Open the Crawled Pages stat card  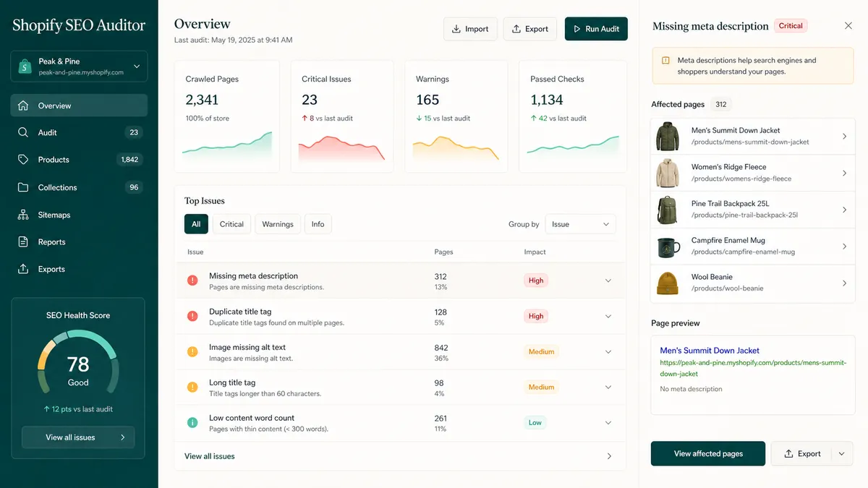pyautogui.click(x=227, y=116)
